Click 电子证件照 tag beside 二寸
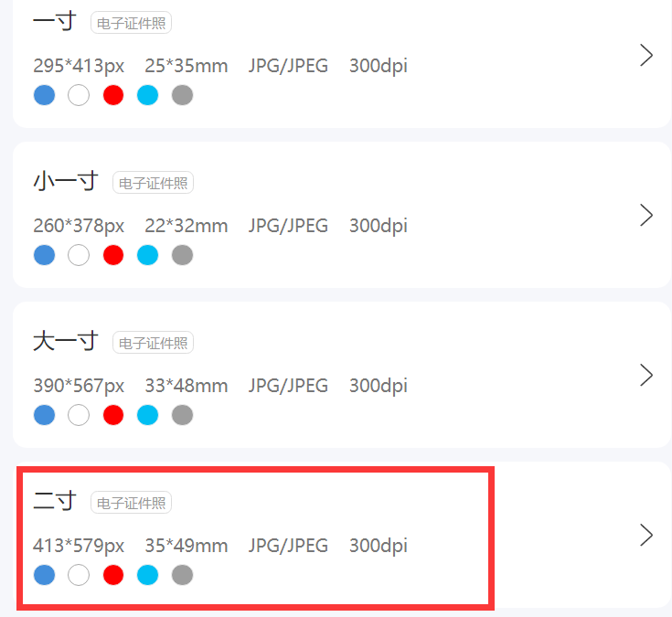This screenshot has width=672, height=617. tap(131, 503)
